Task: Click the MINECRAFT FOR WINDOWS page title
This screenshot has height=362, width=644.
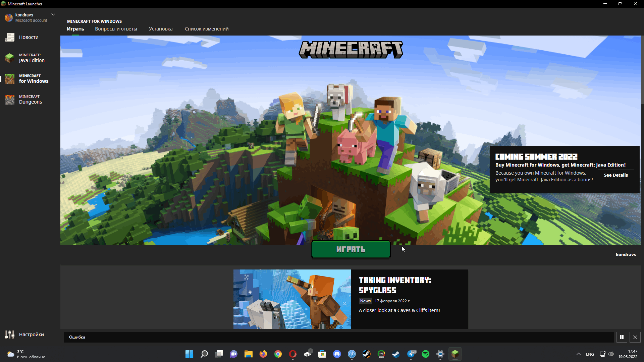Action: (94, 21)
